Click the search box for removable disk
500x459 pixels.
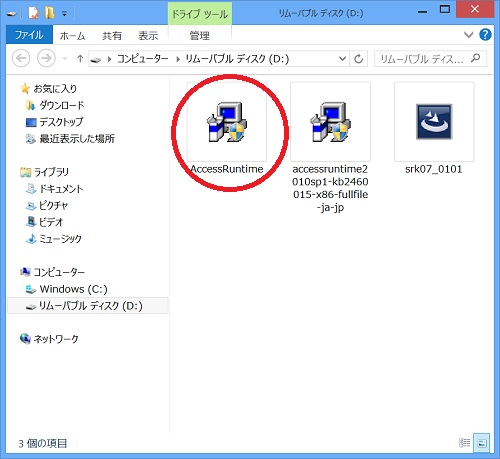coord(430,59)
